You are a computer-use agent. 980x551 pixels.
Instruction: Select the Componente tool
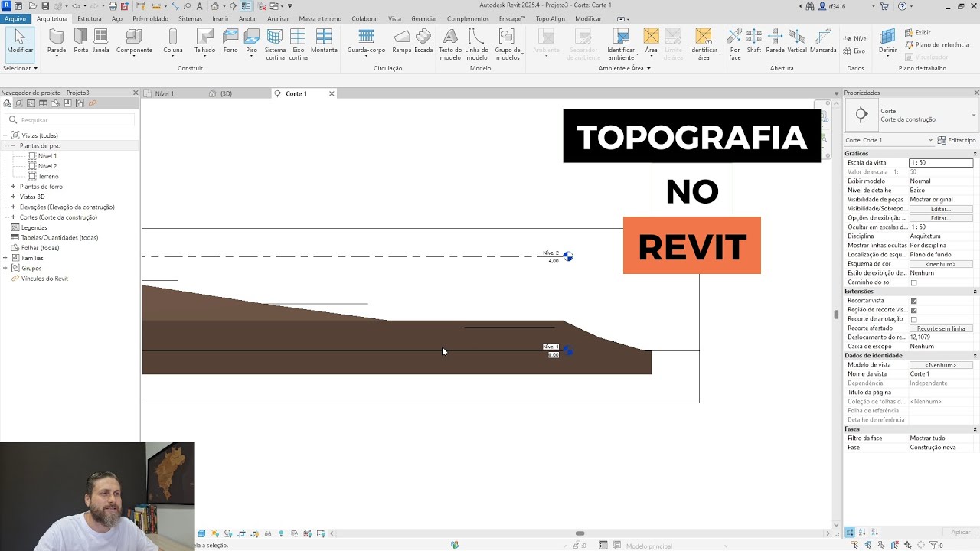tap(134, 41)
